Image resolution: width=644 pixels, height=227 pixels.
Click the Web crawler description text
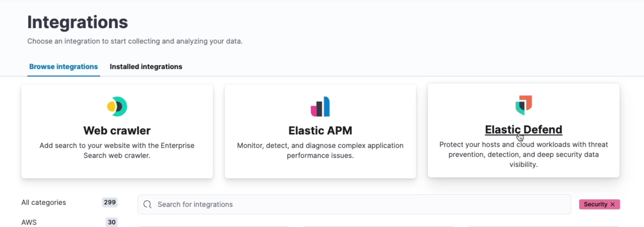point(117,150)
